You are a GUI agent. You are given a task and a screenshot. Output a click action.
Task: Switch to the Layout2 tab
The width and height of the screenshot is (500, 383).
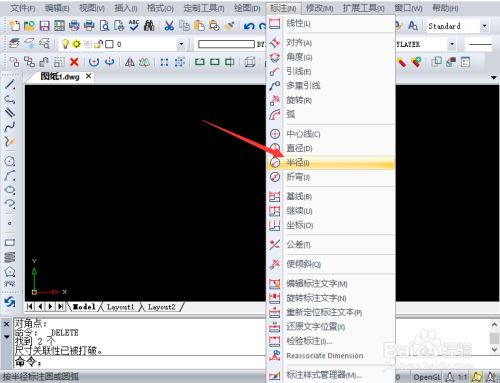[162, 307]
